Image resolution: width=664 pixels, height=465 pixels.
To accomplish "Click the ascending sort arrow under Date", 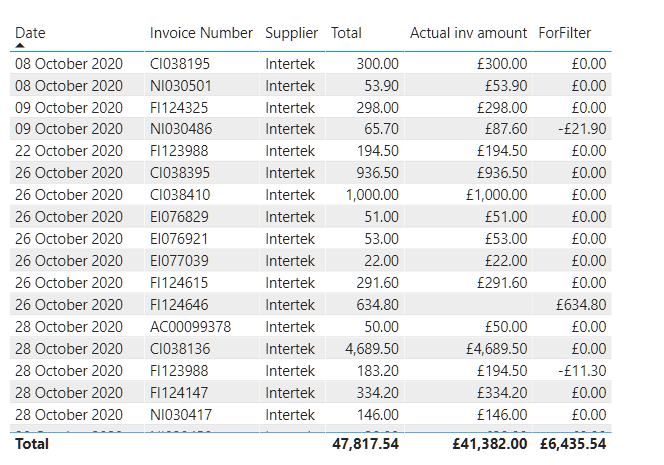I will click(x=20, y=45).
